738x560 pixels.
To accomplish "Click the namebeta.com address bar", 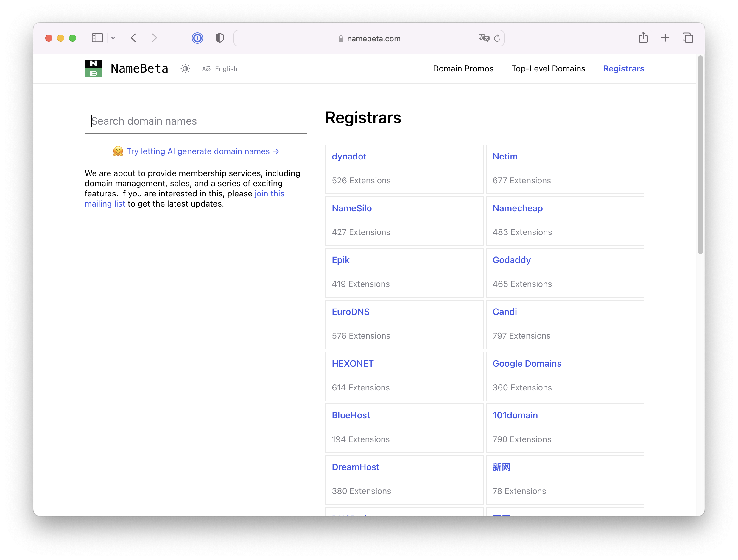I will (x=369, y=38).
